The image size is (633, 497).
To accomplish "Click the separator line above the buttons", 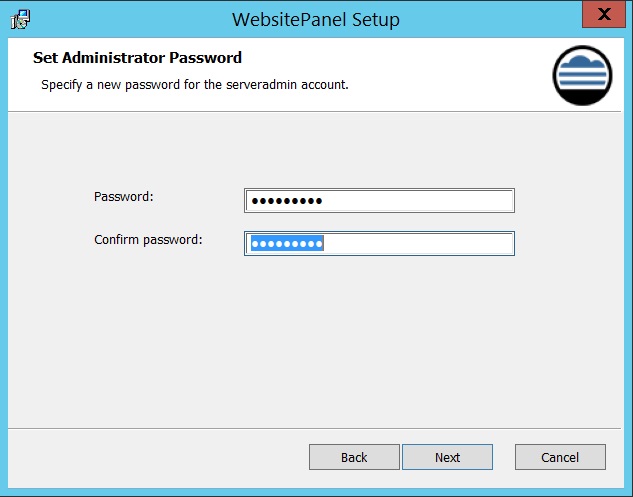I will (x=314, y=428).
